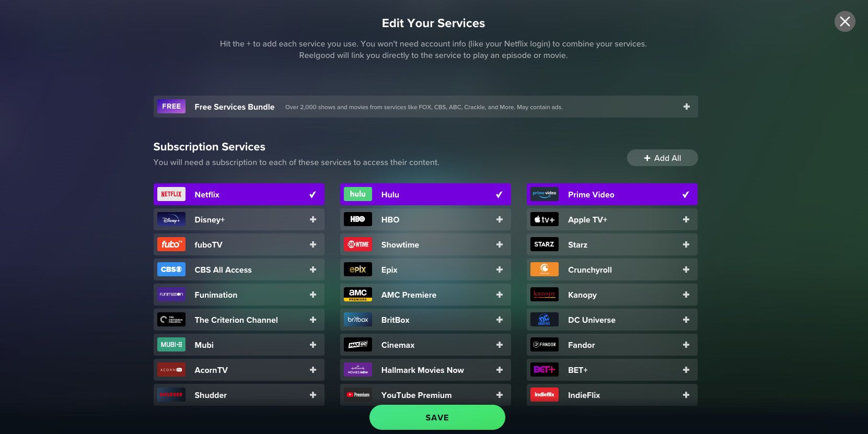This screenshot has height=434, width=868.
Task: Select the Shudder service name
Action: [211, 395]
